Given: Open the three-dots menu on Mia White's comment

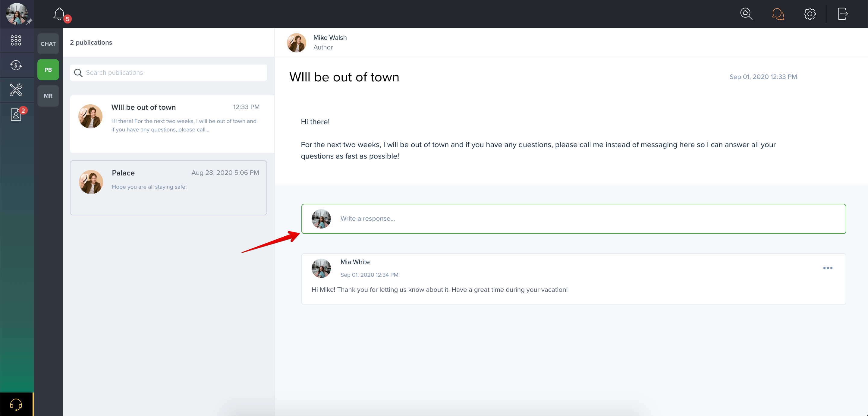Looking at the screenshot, I should pyautogui.click(x=828, y=268).
